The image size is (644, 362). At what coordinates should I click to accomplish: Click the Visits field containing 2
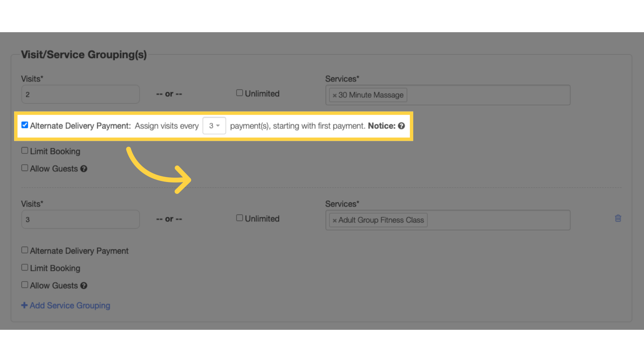80,94
